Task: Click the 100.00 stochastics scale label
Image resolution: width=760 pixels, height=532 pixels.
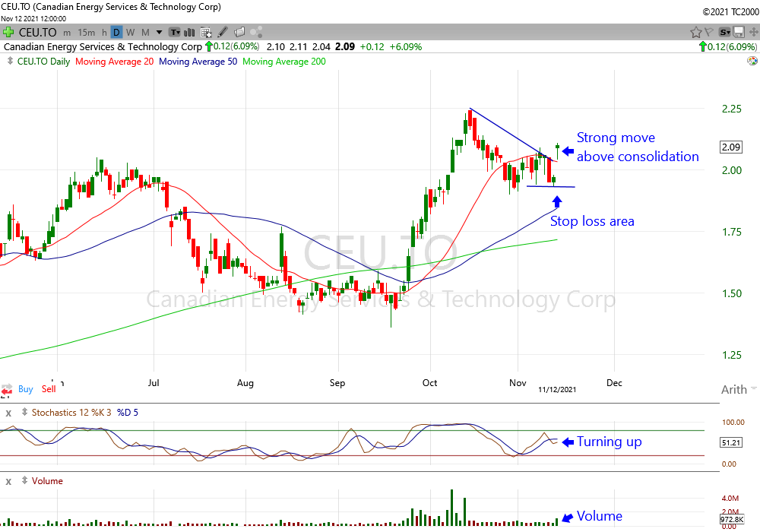Action: pos(733,422)
